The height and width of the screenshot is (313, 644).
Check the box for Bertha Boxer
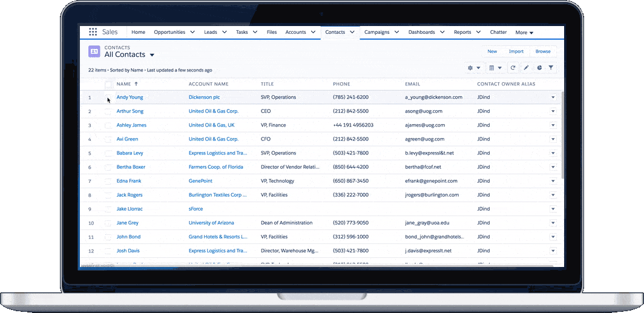(108, 167)
